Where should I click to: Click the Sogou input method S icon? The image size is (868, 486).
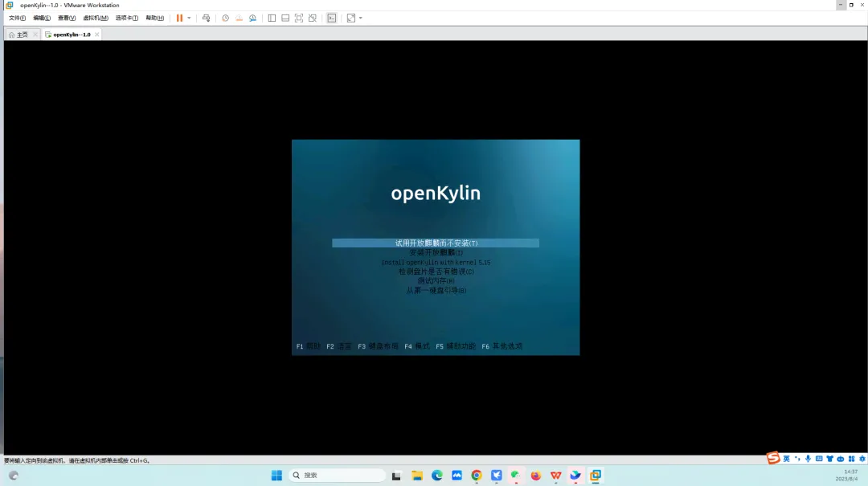pyautogui.click(x=773, y=458)
